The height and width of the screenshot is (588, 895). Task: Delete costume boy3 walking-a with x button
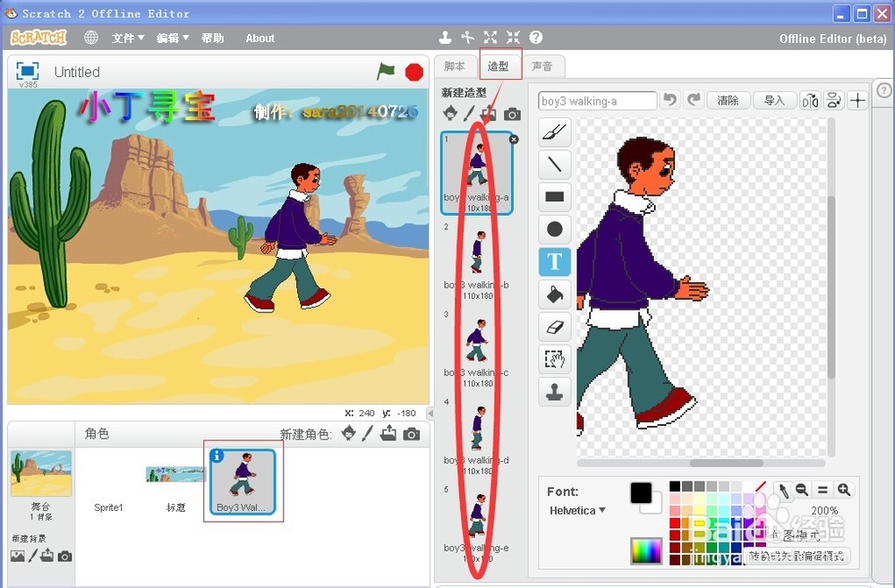click(x=514, y=140)
